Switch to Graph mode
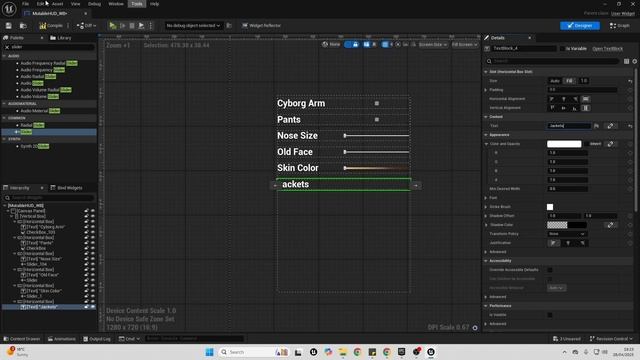 620,26
